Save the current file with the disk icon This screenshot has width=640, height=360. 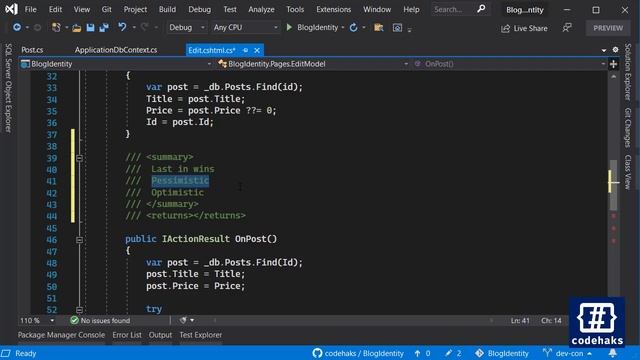tap(90, 27)
